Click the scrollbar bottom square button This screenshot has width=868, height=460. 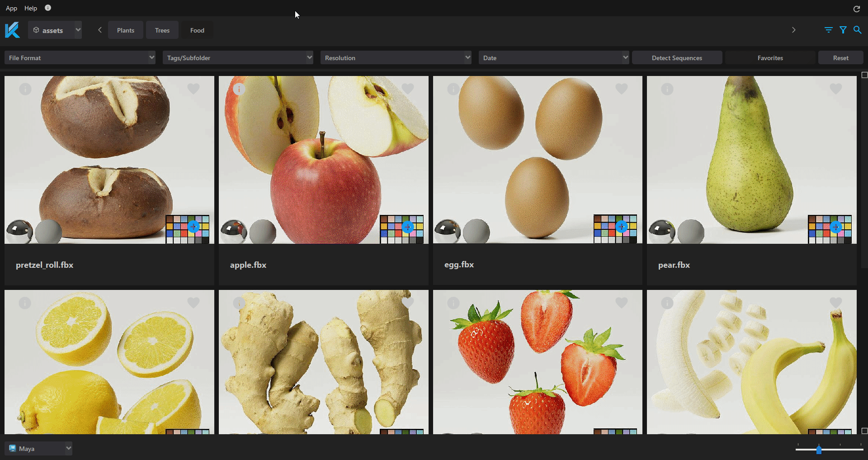tap(864, 431)
